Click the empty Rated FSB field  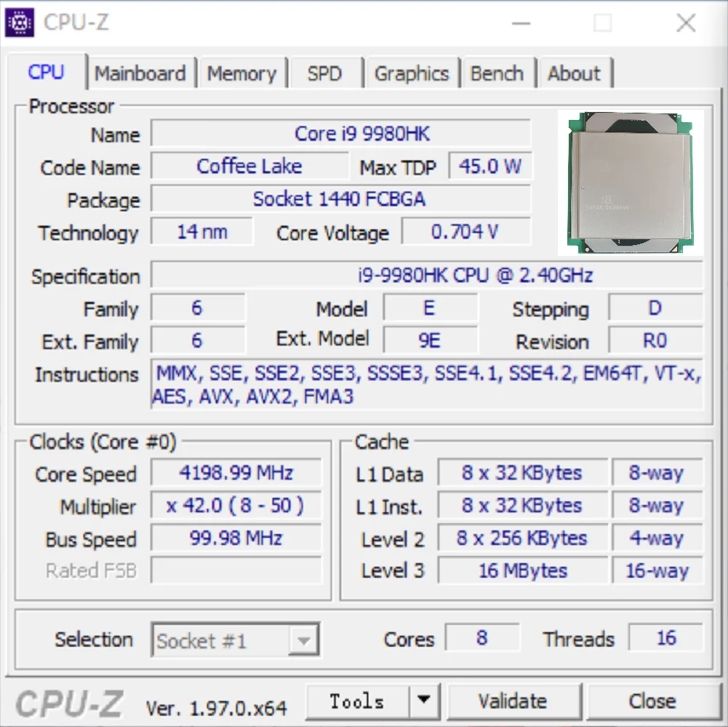coord(236,570)
